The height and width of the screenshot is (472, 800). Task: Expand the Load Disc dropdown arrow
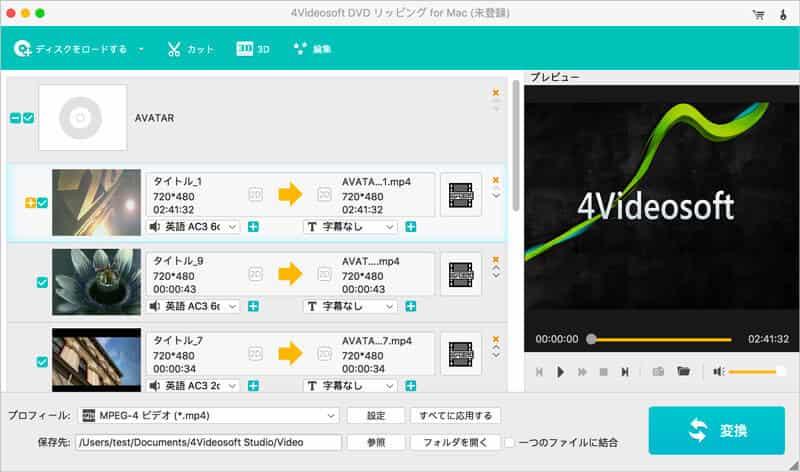pos(141,49)
